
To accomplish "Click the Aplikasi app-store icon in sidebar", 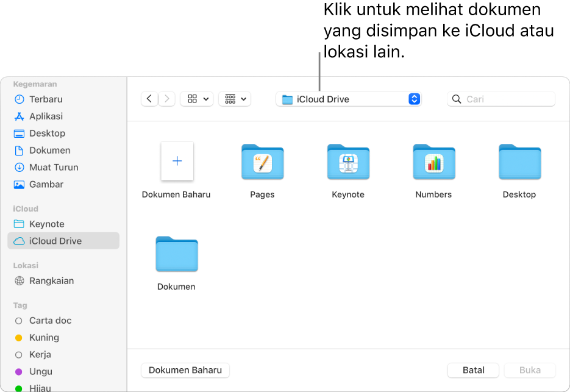I will point(20,116).
